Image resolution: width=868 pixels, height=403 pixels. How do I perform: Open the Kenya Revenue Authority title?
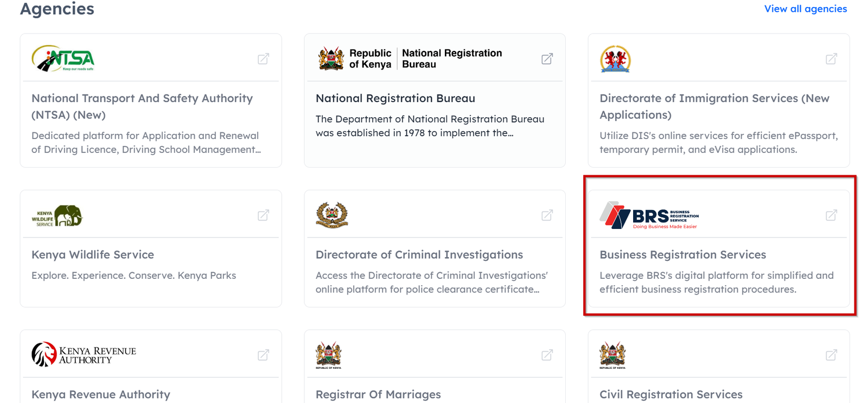point(101,394)
